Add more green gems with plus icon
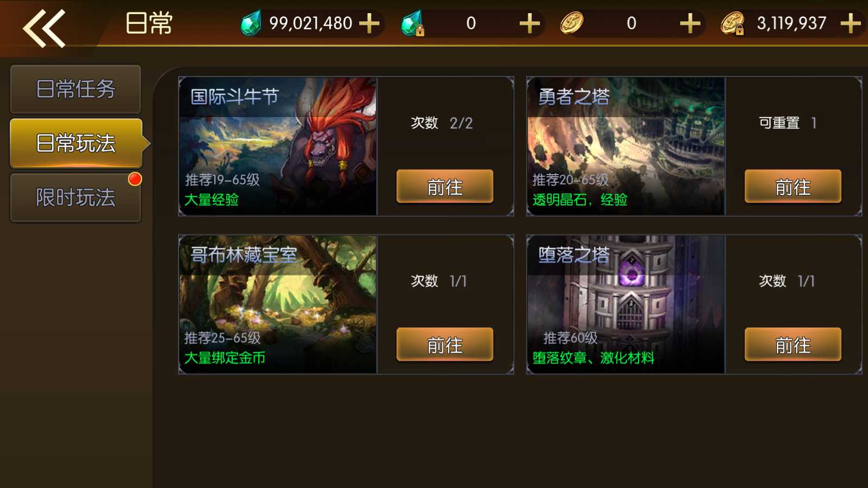868x488 pixels. pyautogui.click(x=369, y=23)
